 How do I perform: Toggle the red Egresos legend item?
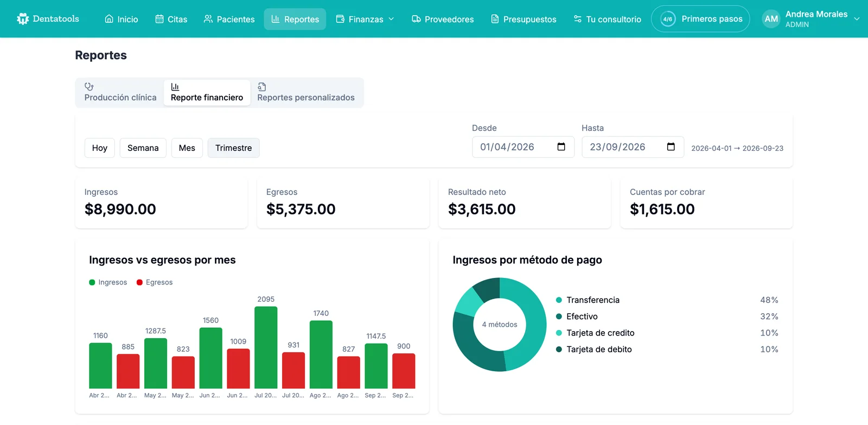(x=155, y=282)
